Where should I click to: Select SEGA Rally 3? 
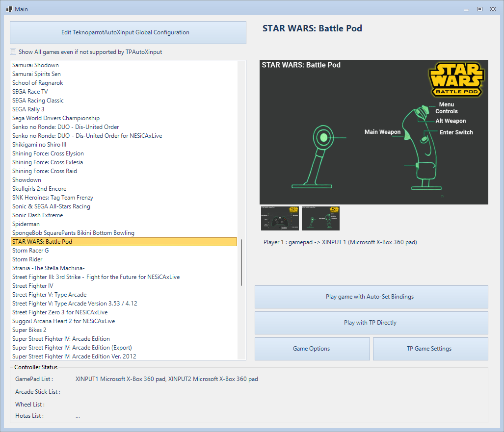point(124,109)
